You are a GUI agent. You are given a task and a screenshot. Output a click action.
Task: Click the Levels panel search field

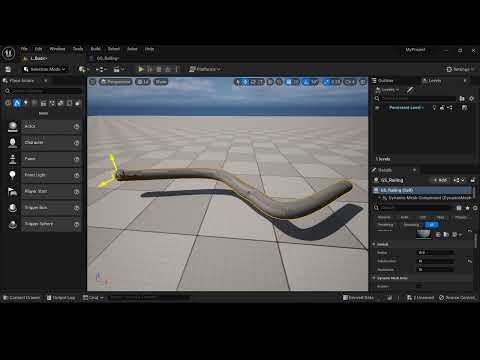[418, 98]
